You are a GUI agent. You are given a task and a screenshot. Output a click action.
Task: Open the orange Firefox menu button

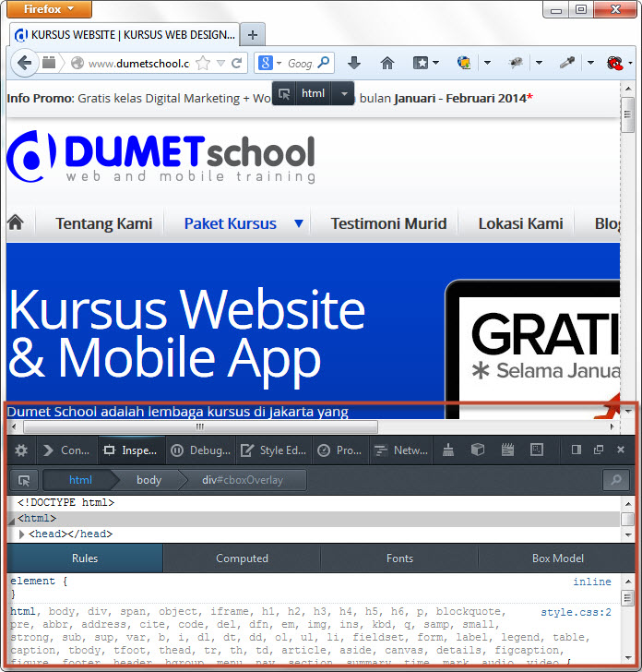coord(49,9)
